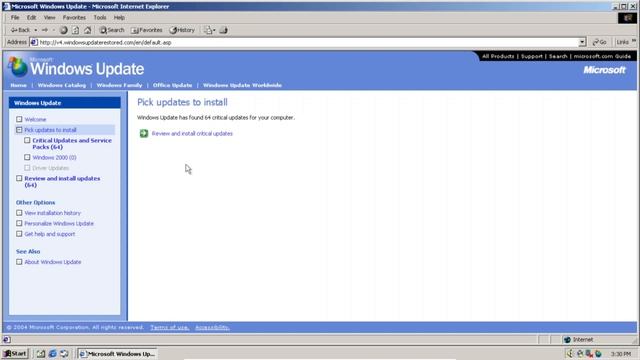640x360 pixels.
Task: Open the File menu
Action: [x=15, y=18]
